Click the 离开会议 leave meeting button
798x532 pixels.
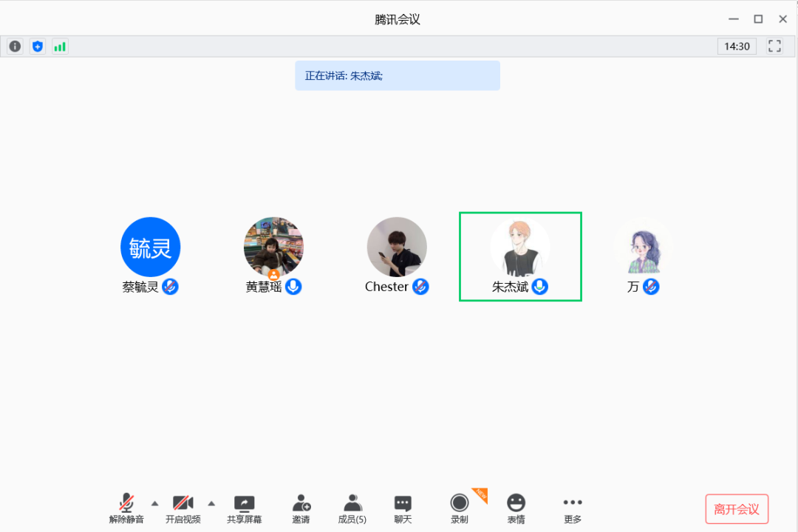737,509
